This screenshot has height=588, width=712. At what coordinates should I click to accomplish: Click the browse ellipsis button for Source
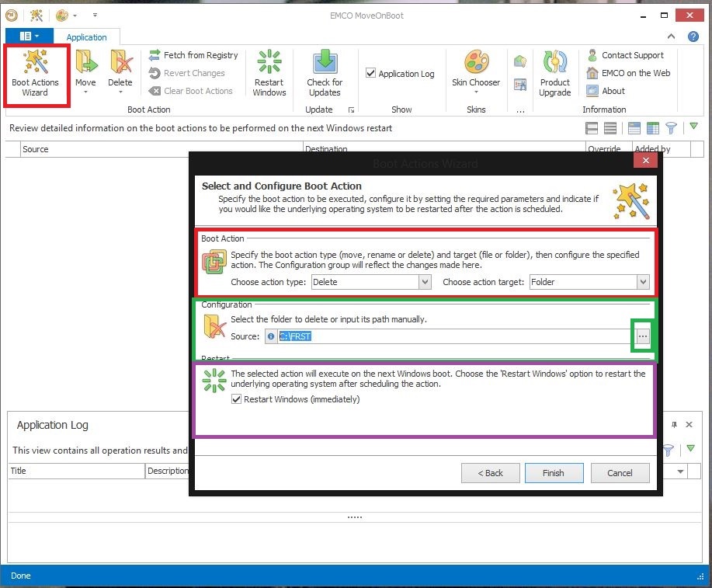[x=643, y=336]
